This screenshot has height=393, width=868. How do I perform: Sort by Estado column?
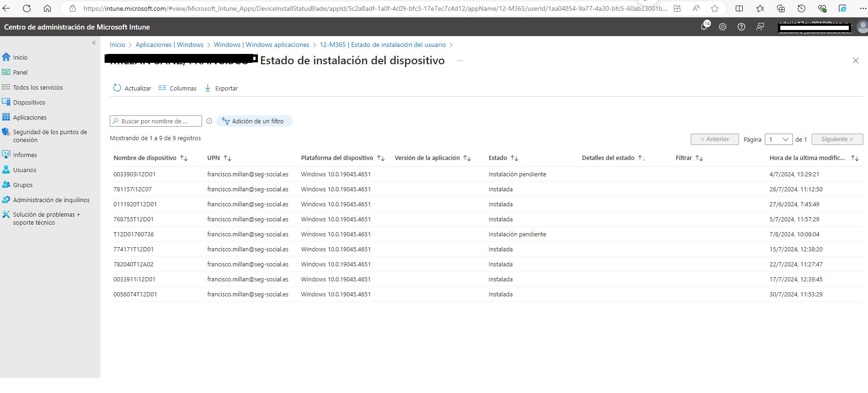point(503,158)
